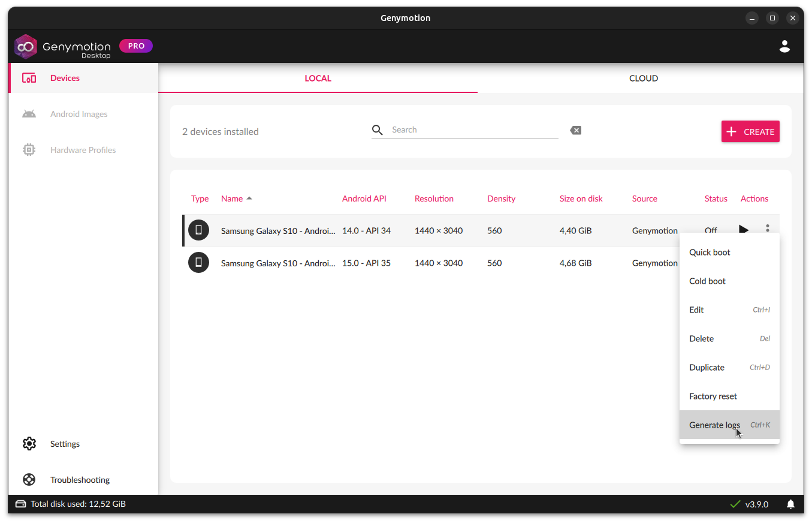Choose Delete in the context menu

pyautogui.click(x=729, y=339)
